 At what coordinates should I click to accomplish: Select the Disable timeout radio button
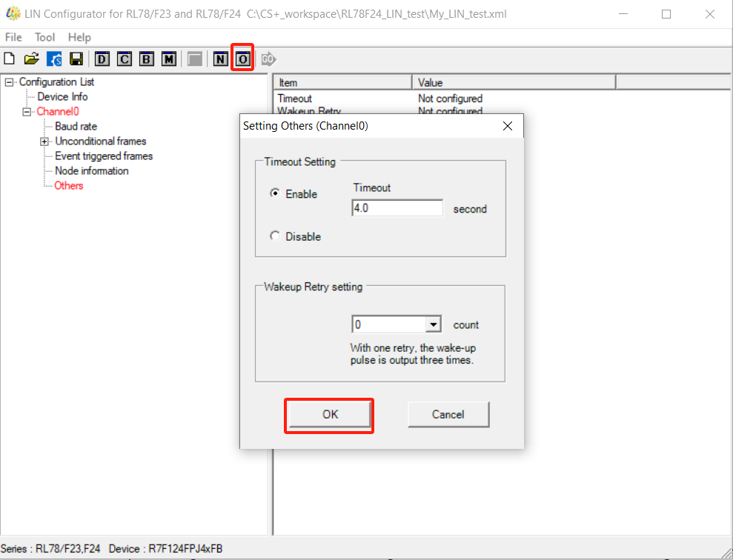275,236
